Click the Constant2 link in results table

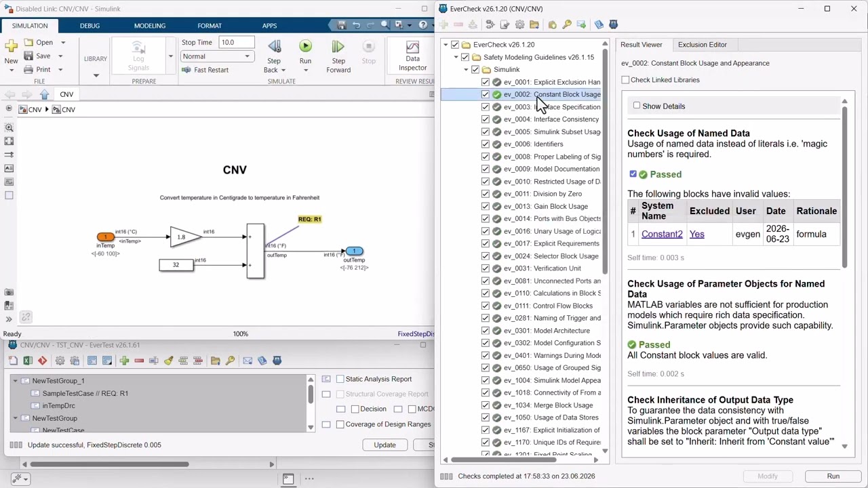point(662,234)
